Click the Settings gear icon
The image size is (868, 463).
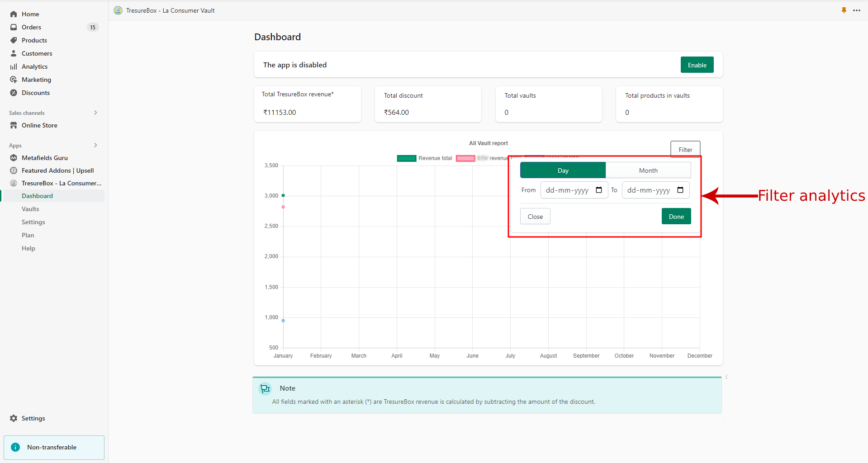pos(14,418)
